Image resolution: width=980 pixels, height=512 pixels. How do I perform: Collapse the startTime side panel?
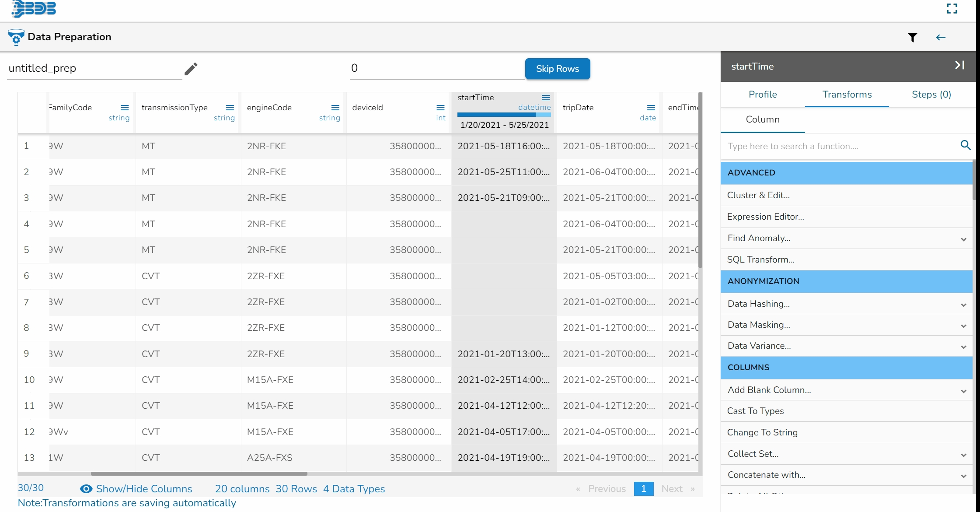959,66
